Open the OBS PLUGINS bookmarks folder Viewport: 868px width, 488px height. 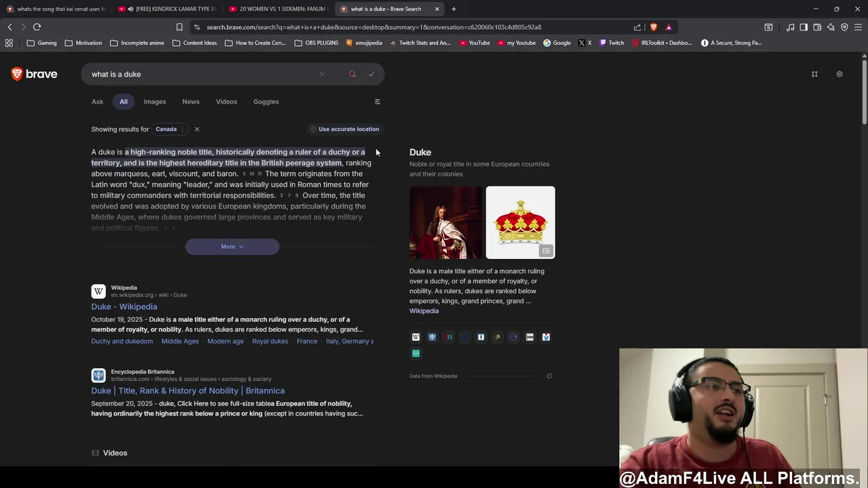click(317, 43)
